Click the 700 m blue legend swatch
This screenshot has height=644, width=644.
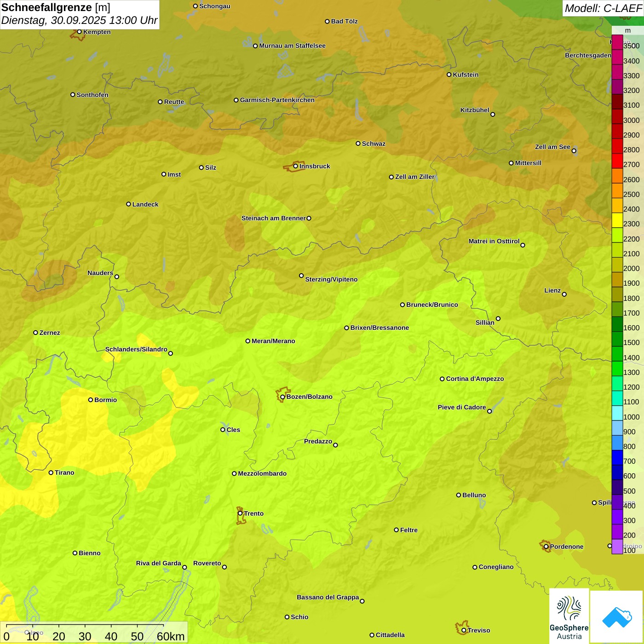[617, 457]
